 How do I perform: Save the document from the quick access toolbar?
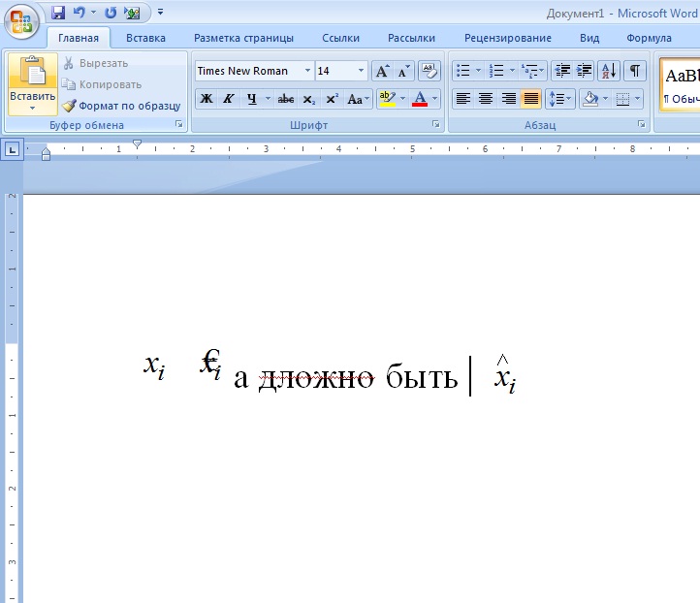pyautogui.click(x=58, y=13)
